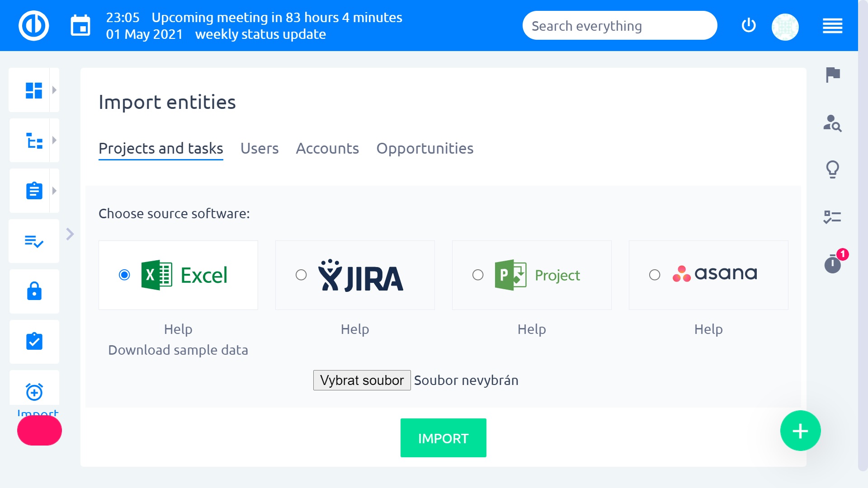Select the JIRA radio button
This screenshot has height=488, width=868.
[301, 275]
